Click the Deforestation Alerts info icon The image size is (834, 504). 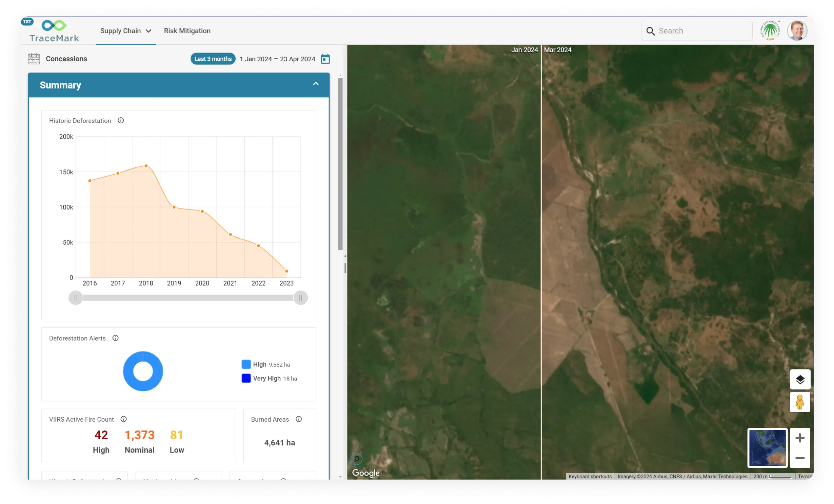[x=115, y=338]
